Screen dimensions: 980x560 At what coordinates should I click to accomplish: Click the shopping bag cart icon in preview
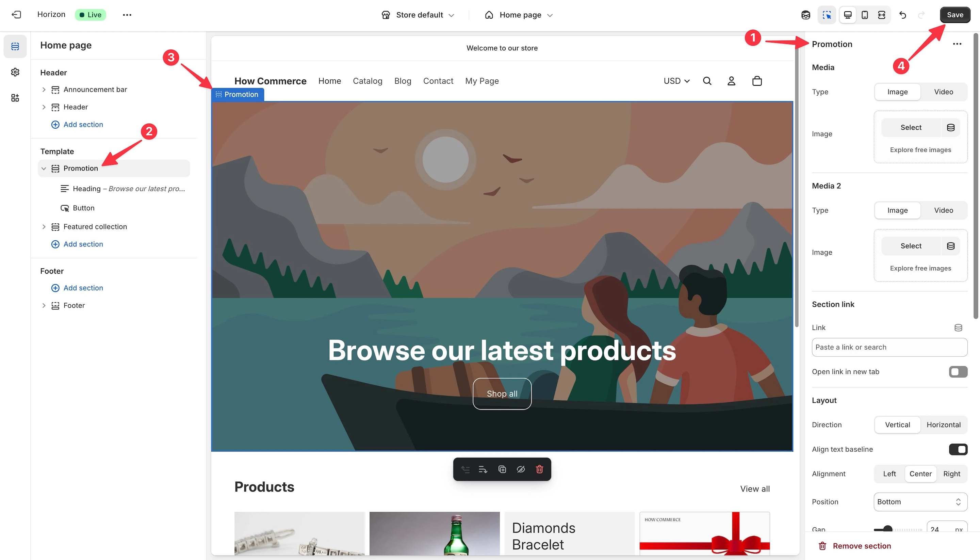pos(757,81)
